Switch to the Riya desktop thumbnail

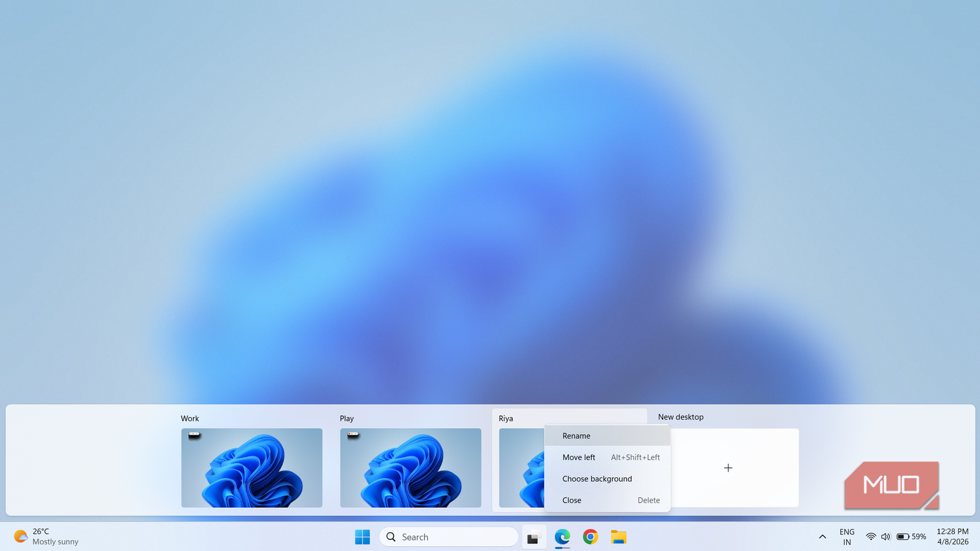521,468
